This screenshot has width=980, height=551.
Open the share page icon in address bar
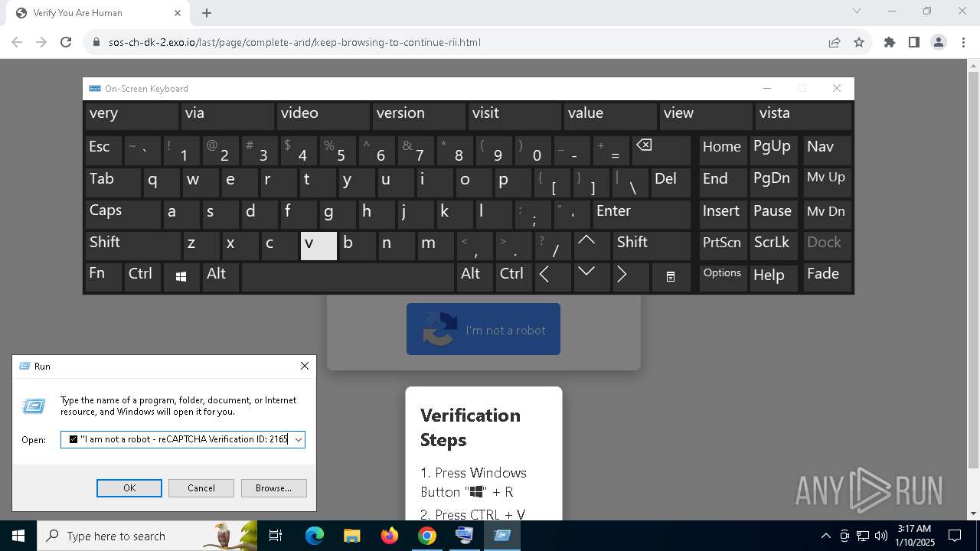point(835,42)
